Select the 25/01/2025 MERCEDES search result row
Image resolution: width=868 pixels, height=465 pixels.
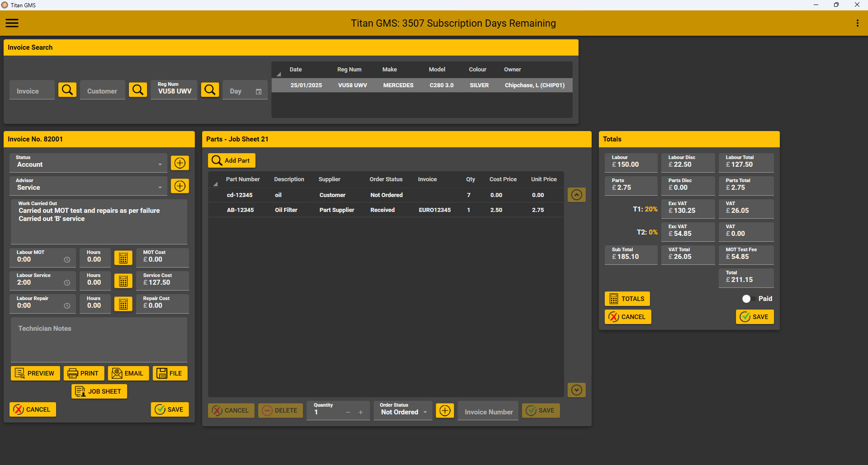pyautogui.click(x=422, y=85)
